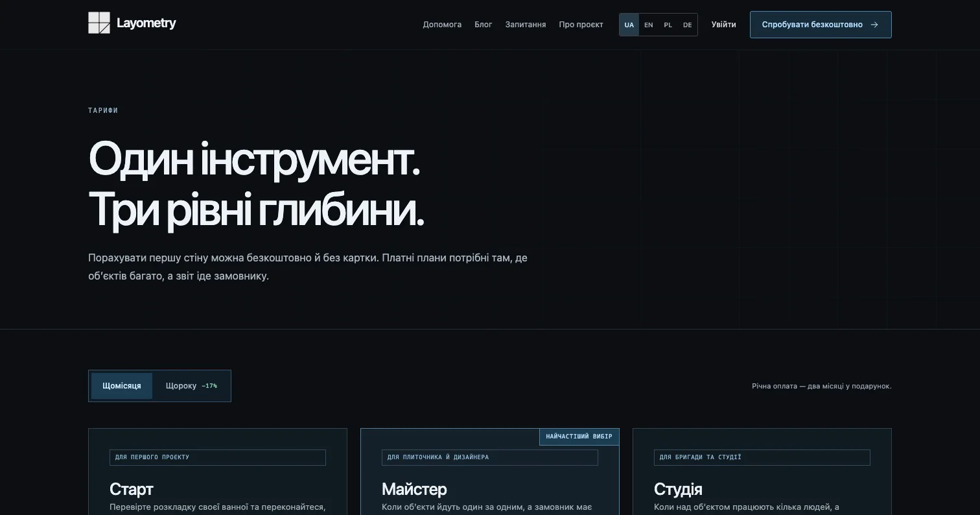Screen dimensions: 980x515
Task: Select the UA language option
Action: (629, 25)
